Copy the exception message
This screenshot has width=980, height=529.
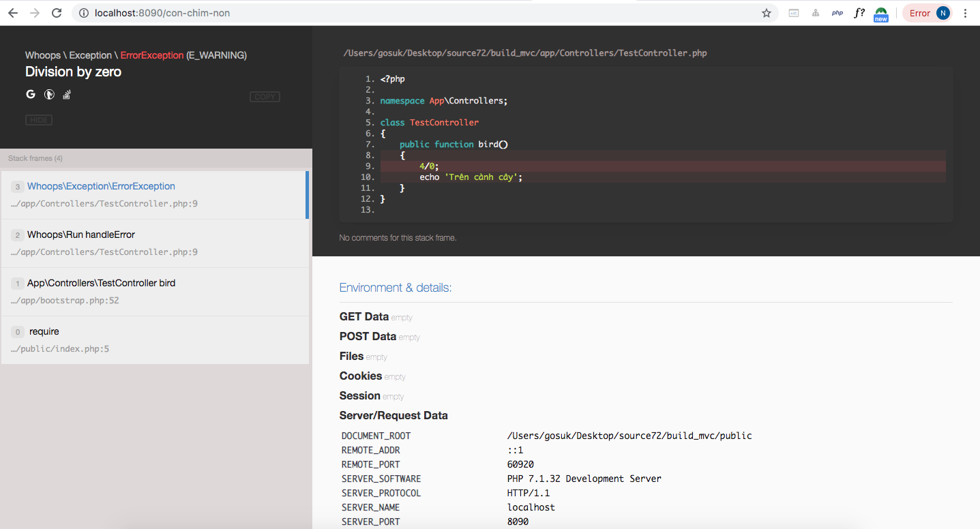pos(265,97)
